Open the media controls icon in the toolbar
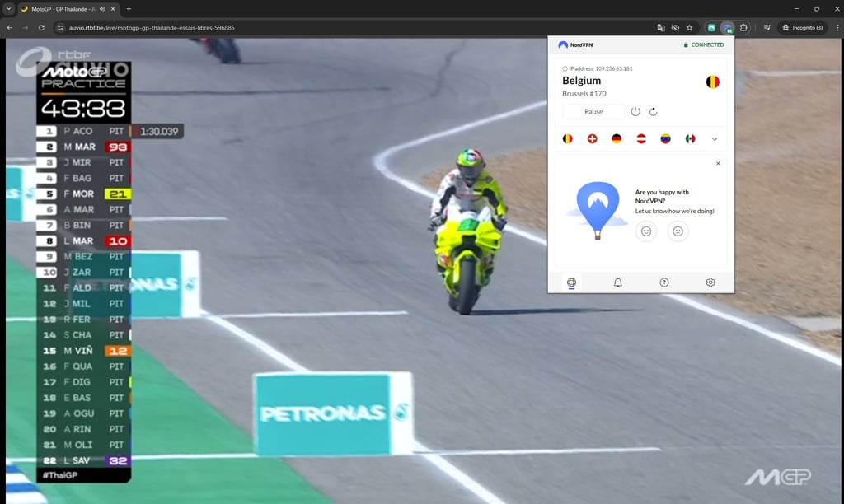 (767, 27)
